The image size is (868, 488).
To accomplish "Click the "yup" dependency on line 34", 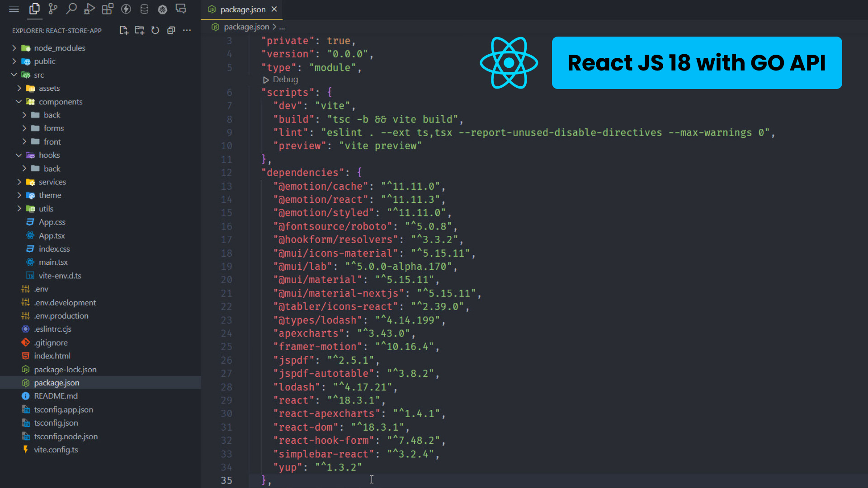I will point(317,467).
